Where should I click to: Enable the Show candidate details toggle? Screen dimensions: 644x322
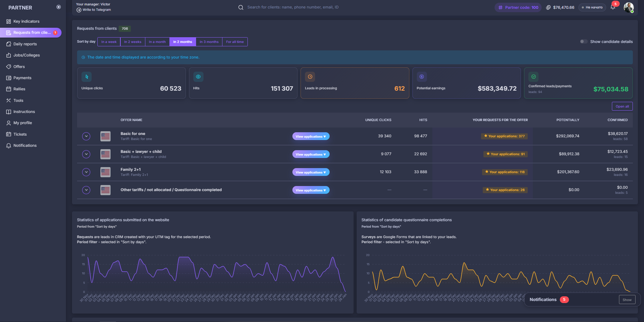(583, 41)
